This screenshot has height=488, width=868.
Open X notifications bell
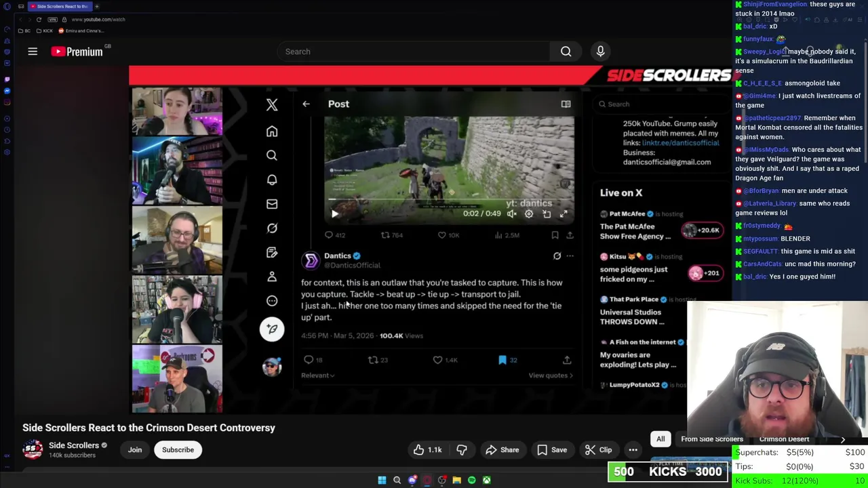(x=272, y=180)
